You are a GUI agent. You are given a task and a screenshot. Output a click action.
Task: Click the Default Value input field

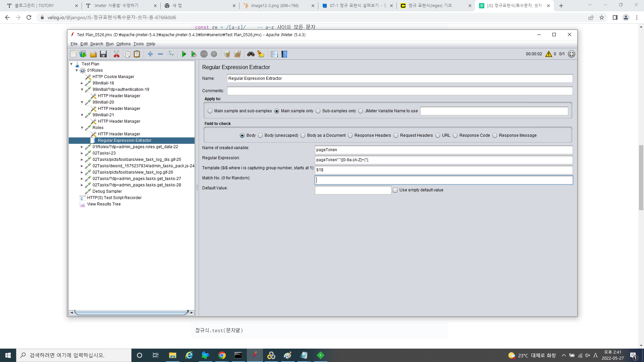pos(353,190)
